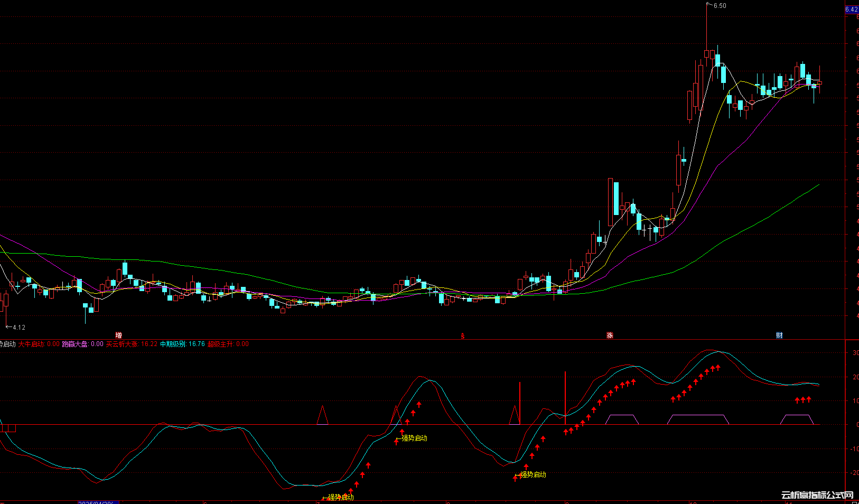Open the 云析赢指标公式网 watermark link
Viewport: 859px width, 504px height.
coord(817,495)
